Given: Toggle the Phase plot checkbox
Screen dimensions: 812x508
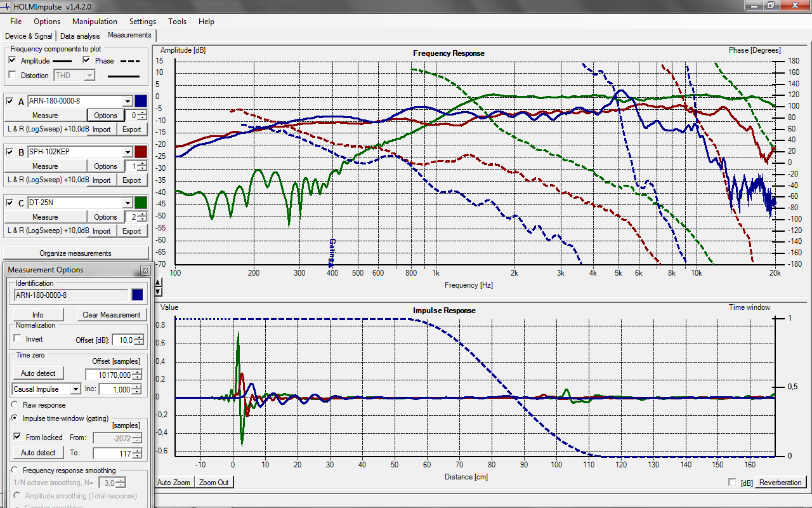Looking at the screenshot, I should (87, 60).
